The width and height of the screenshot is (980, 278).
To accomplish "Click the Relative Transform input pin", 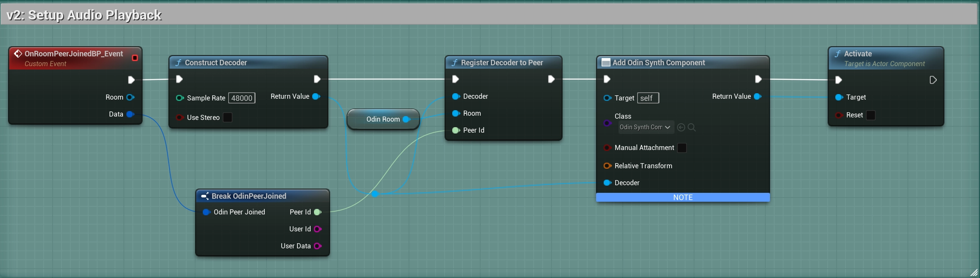I will (x=608, y=166).
